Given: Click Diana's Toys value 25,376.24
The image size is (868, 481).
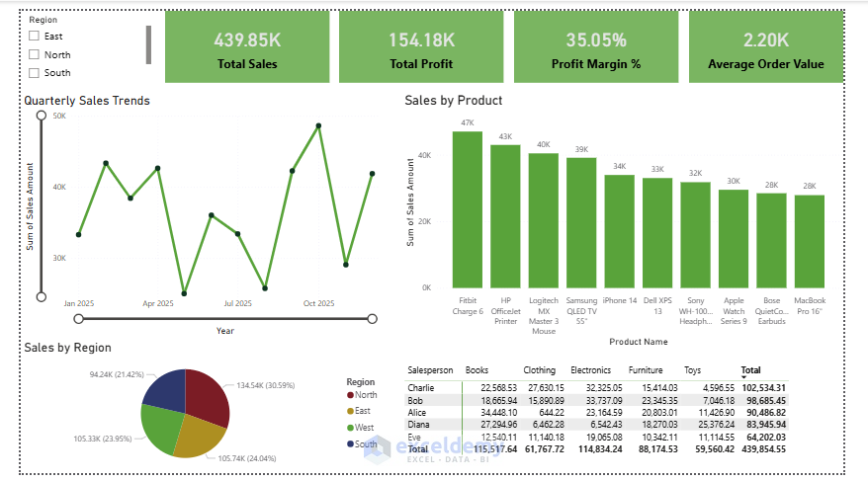Looking at the screenshot, I should click(717, 425).
